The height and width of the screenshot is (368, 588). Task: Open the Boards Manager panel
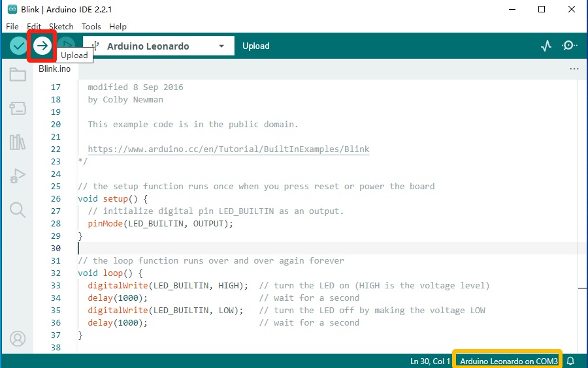pyautogui.click(x=18, y=108)
